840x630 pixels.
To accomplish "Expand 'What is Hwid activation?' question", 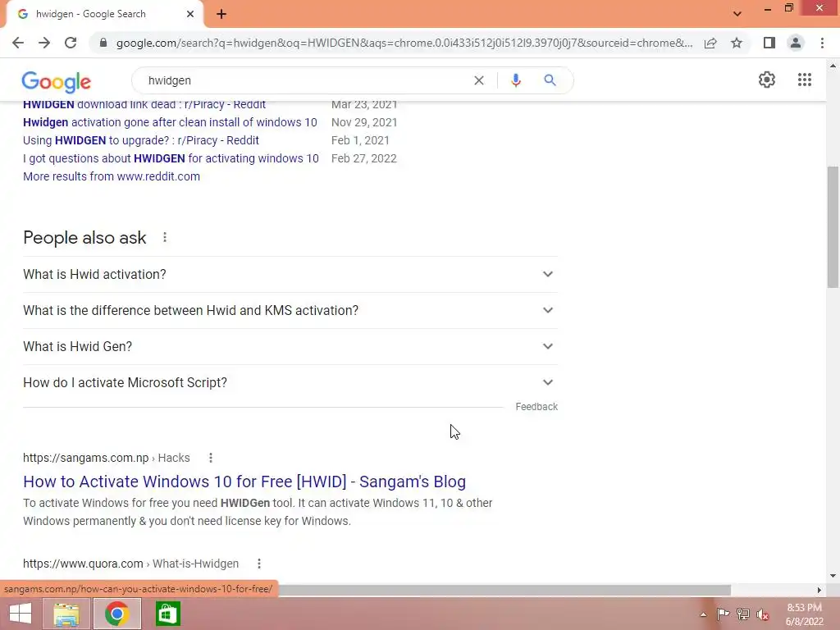I will pos(290,274).
